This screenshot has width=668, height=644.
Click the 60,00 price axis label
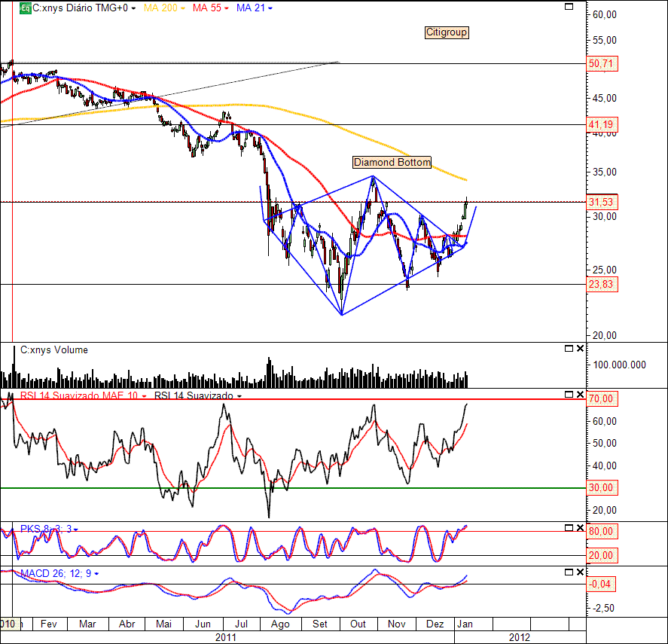pyautogui.click(x=604, y=14)
